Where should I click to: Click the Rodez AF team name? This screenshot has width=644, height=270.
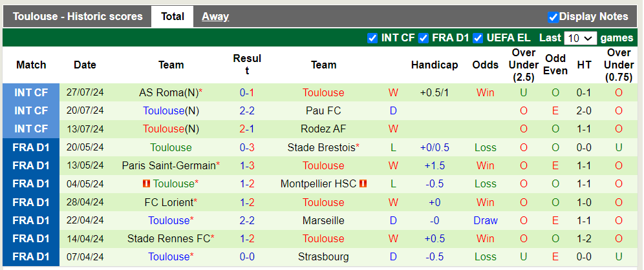(323, 129)
